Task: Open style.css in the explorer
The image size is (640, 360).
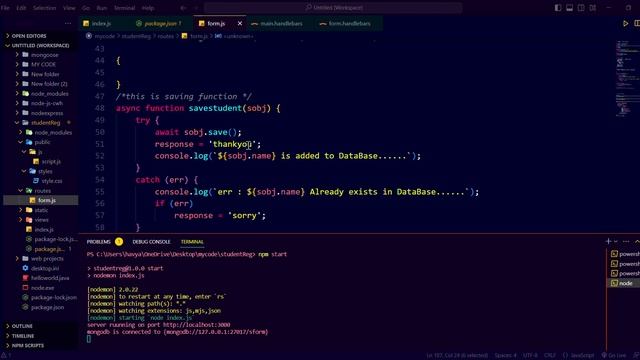Action: pos(51,181)
